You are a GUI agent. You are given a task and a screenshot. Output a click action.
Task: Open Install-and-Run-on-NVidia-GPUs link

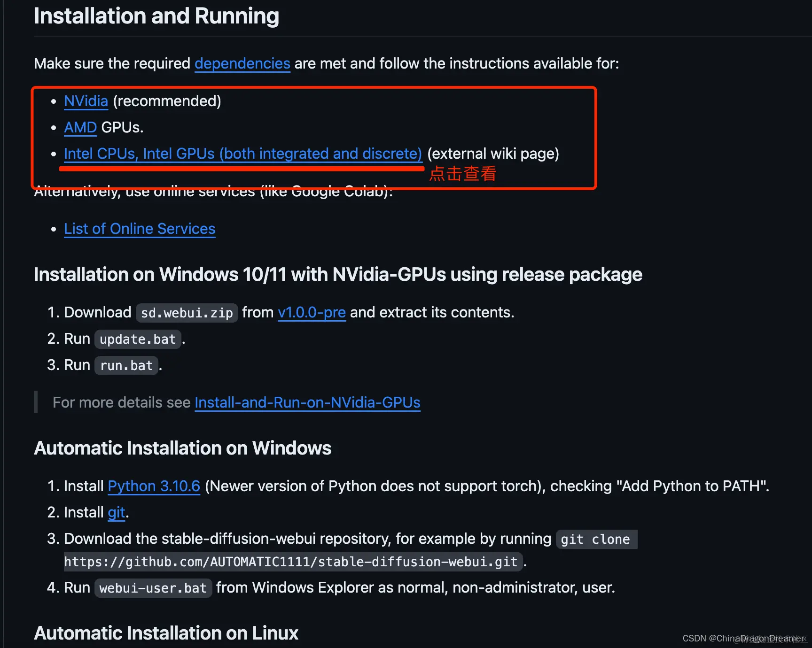pos(307,402)
